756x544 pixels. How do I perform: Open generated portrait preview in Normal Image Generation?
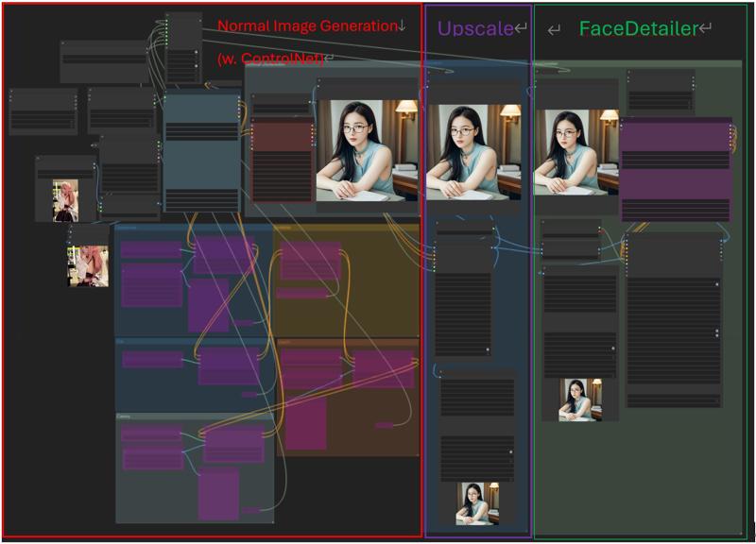367,150
